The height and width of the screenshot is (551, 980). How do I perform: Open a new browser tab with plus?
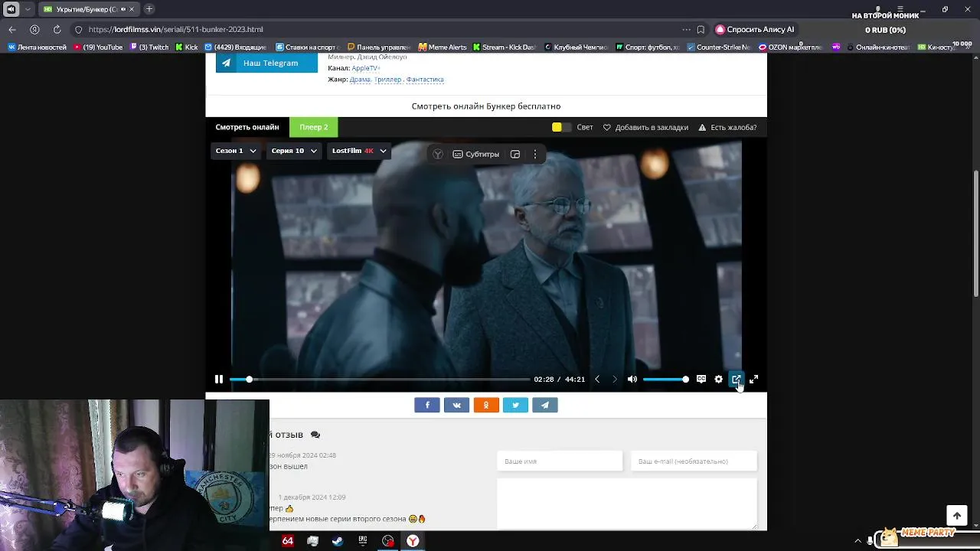149,9
